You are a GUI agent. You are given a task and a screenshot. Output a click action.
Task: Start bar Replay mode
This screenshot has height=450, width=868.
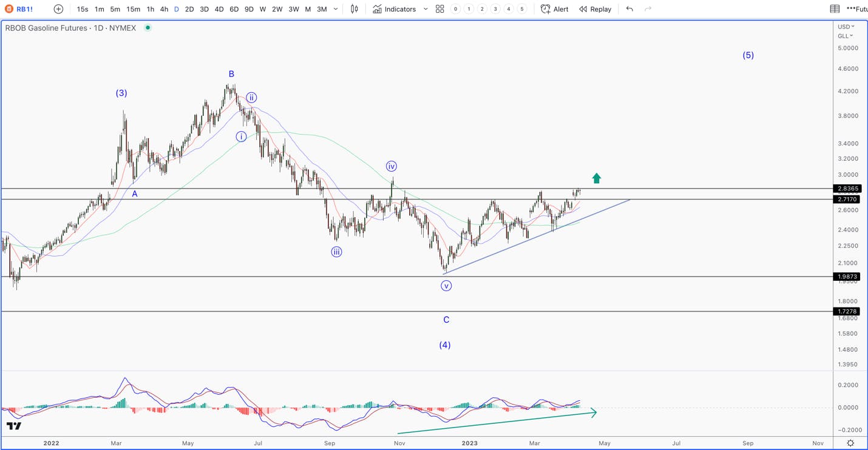[595, 9]
